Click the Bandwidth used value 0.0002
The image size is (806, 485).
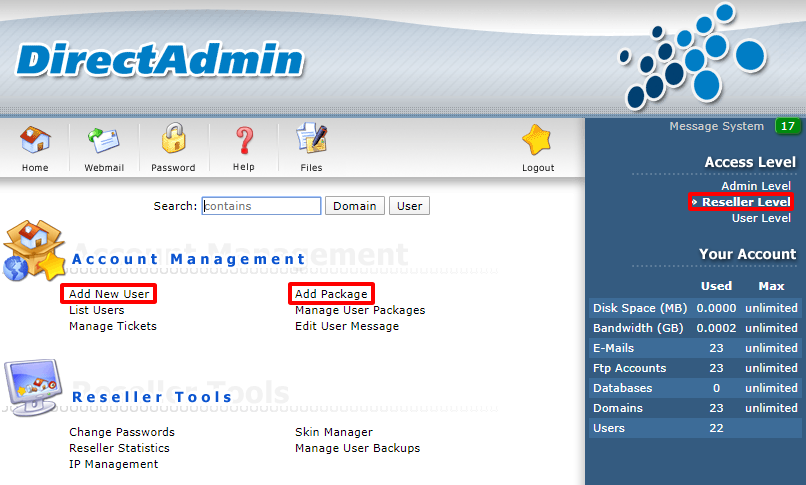point(716,328)
